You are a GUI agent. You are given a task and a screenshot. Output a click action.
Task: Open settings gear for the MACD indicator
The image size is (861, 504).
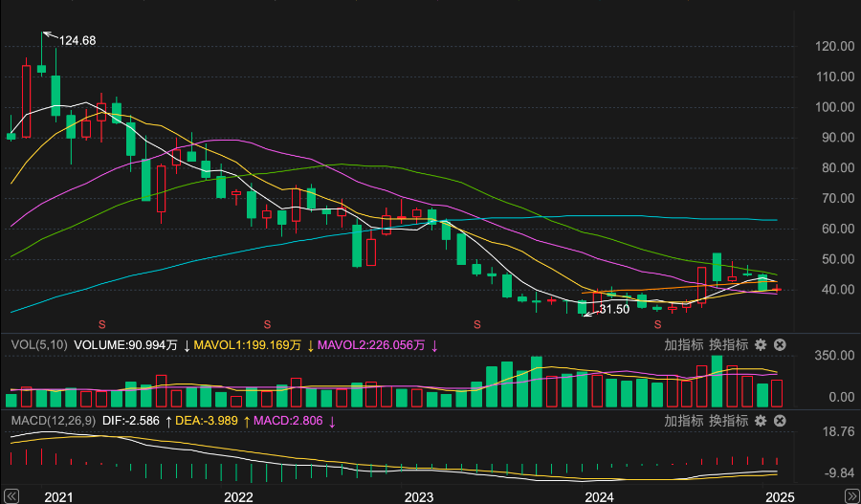pos(761,420)
